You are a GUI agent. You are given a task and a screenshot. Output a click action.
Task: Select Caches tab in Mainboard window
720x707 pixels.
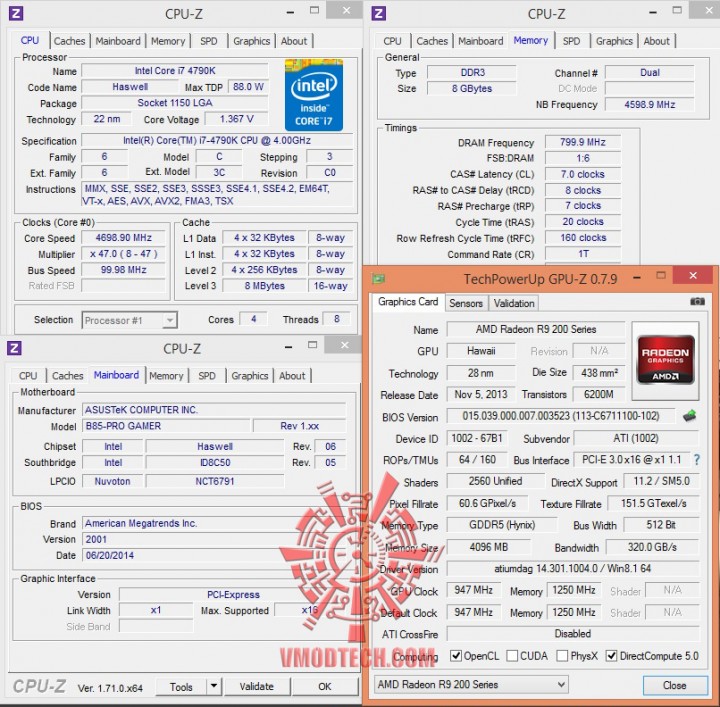point(68,376)
